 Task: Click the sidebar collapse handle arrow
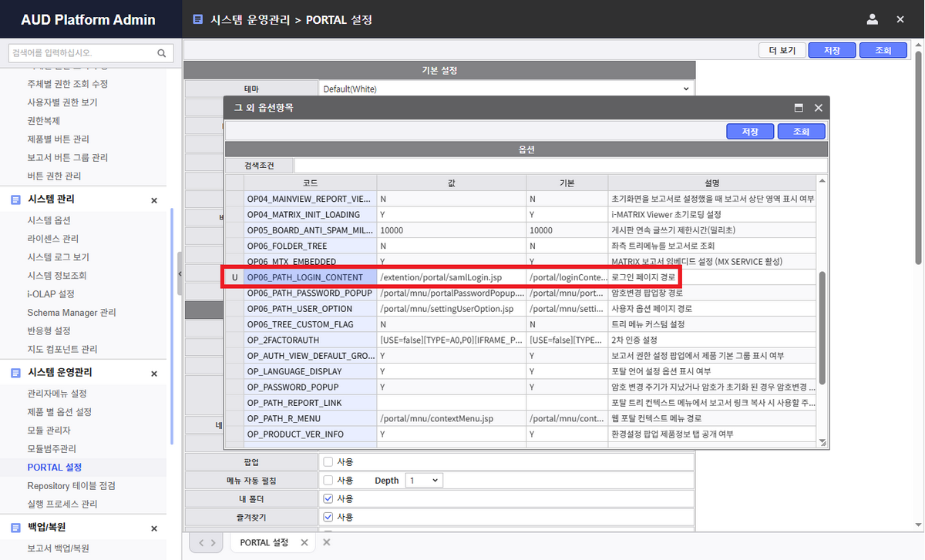[180, 273]
